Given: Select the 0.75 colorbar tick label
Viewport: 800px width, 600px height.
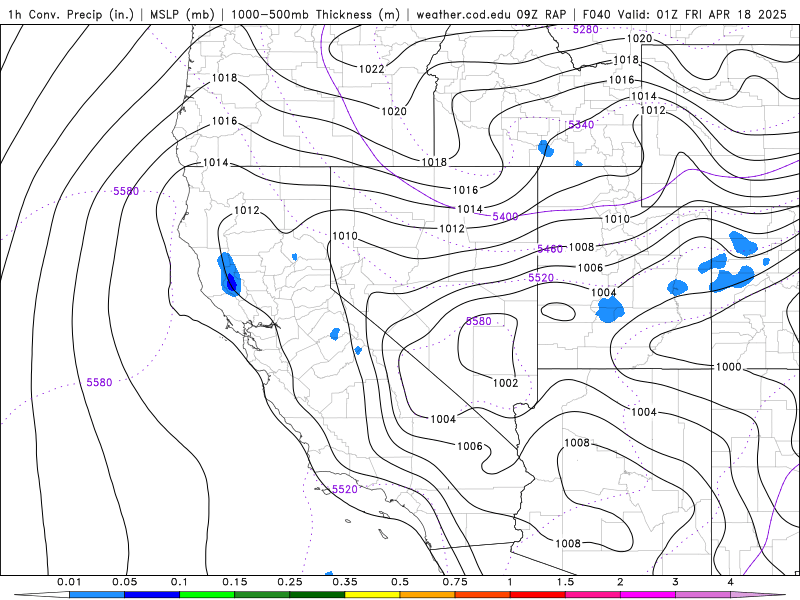Looking at the screenshot, I should (x=455, y=582).
